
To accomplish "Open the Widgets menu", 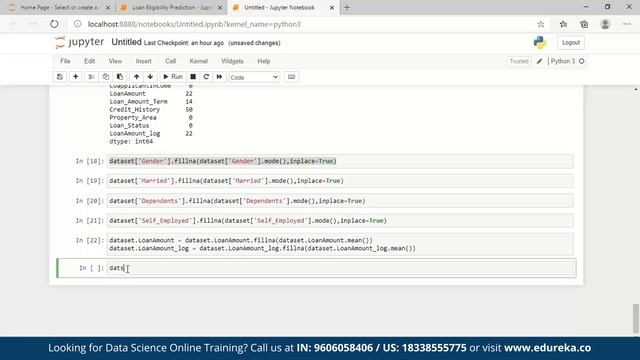I will 232,61.
